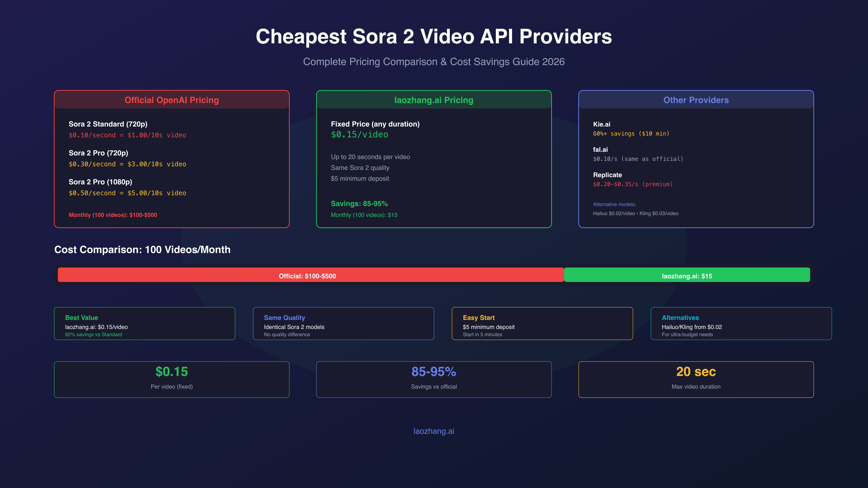The height and width of the screenshot is (488, 868).
Task: Click the Sora 2 Pro (1080p) entry
Action: tap(101, 182)
